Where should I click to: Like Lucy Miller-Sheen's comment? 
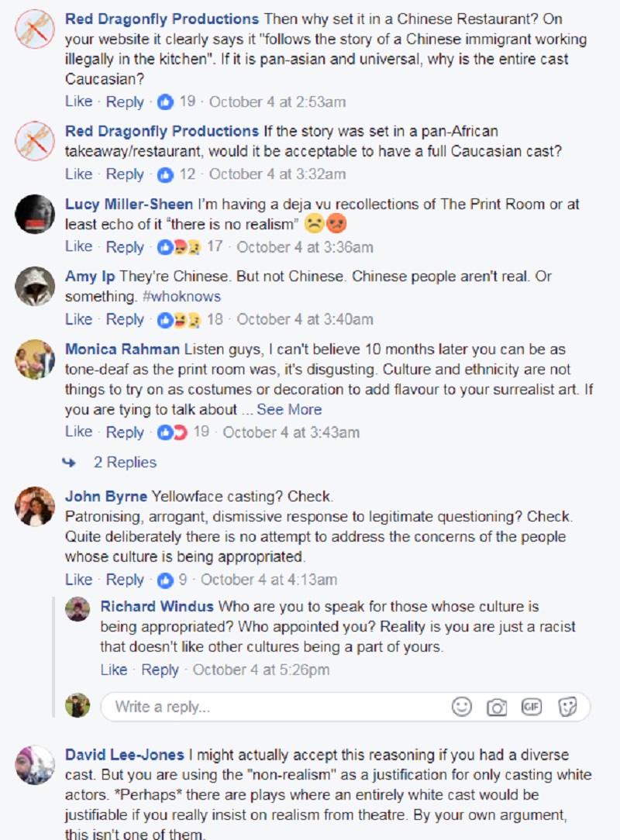coord(79,247)
